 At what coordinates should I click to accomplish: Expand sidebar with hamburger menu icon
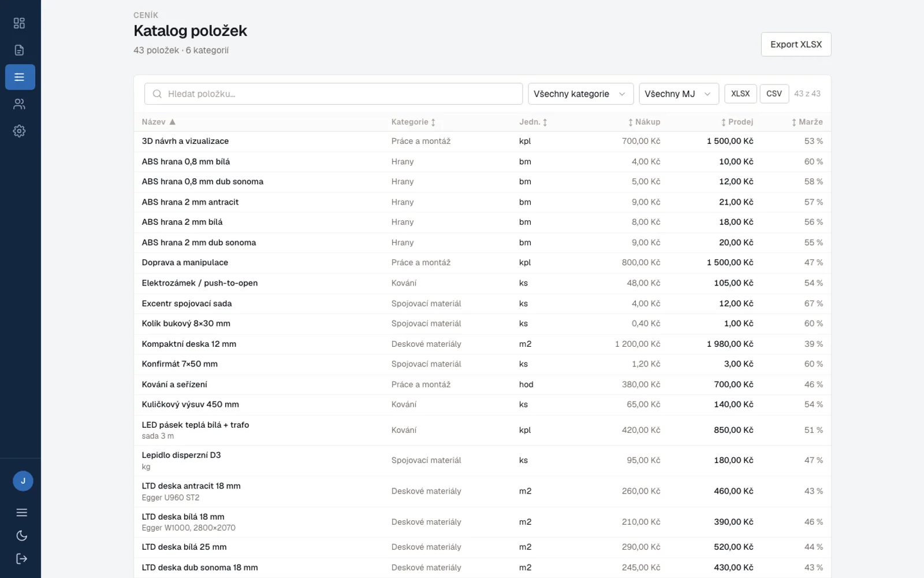22,513
